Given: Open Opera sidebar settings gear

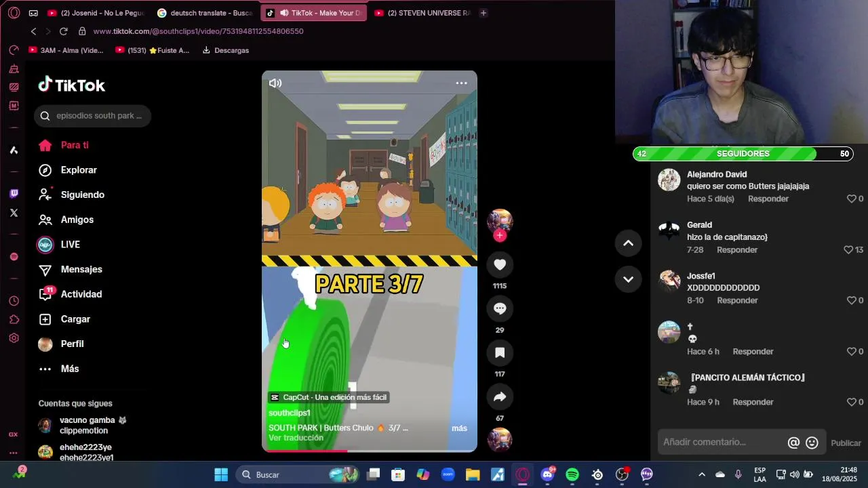Looking at the screenshot, I should pyautogui.click(x=14, y=338).
